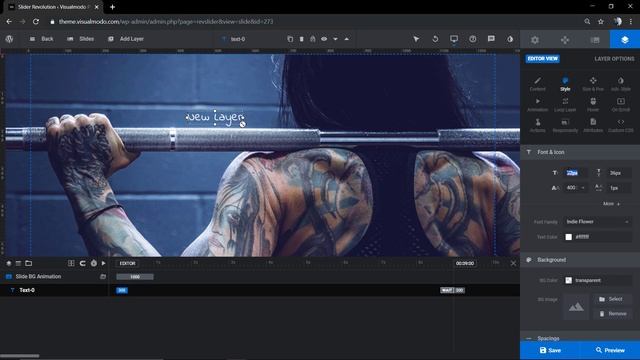Open general settings gear tab
Screen dimensions: 640x360
coord(535,40)
